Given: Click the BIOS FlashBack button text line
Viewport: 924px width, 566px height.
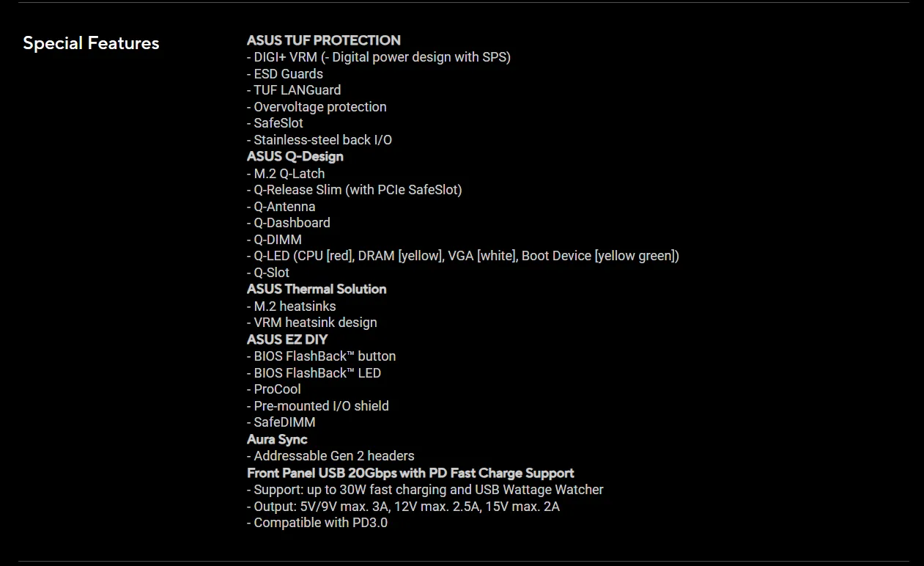Looking at the screenshot, I should pyautogui.click(x=322, y=356).
